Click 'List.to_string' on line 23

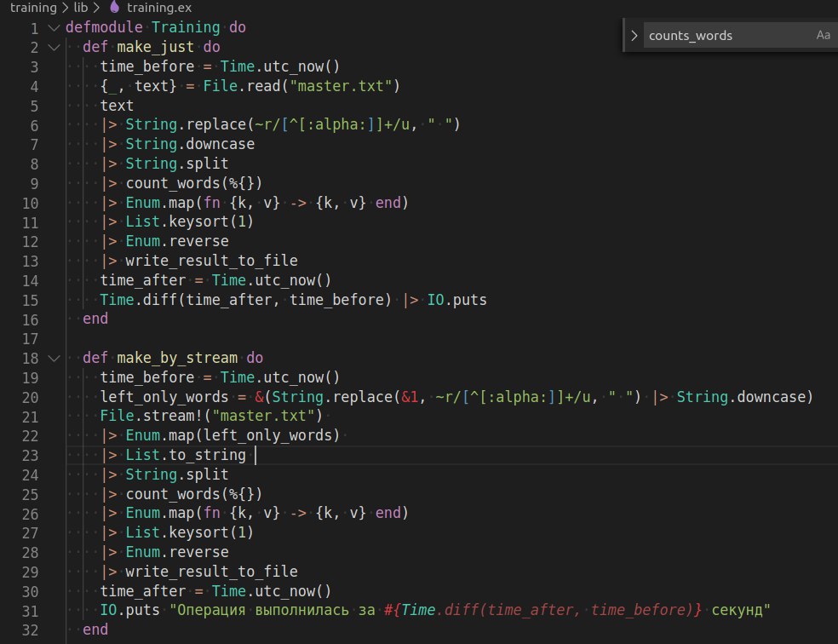[186, 456]
